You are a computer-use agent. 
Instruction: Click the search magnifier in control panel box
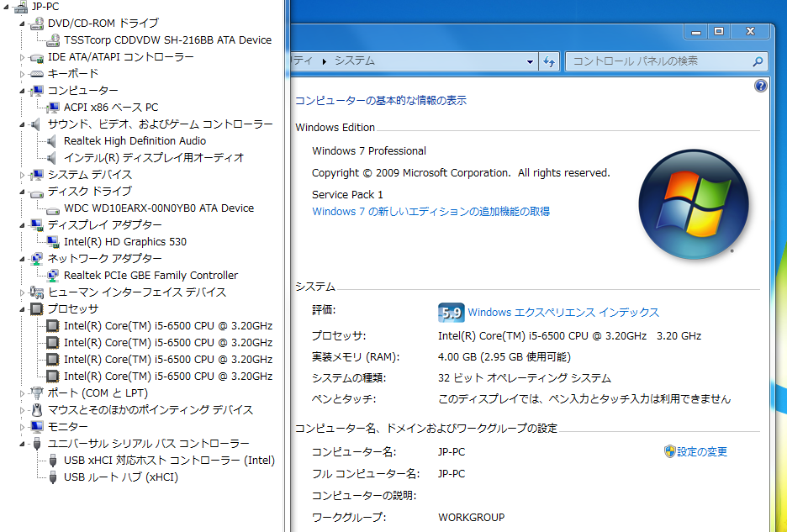(758, 61)
